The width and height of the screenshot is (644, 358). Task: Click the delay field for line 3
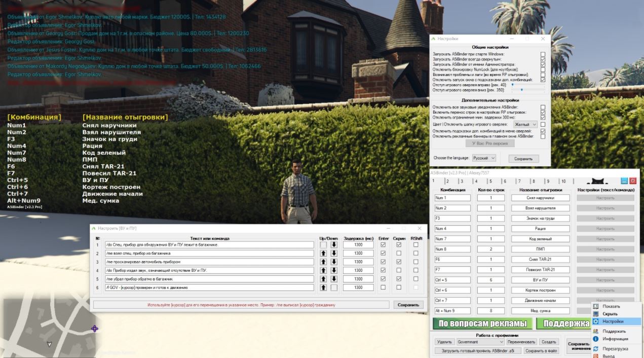tap(358, 262)
